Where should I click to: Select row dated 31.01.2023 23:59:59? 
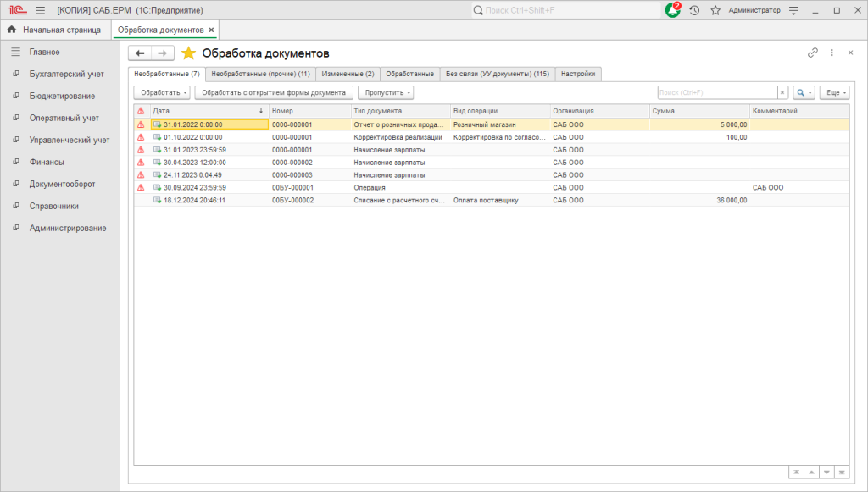491,150
